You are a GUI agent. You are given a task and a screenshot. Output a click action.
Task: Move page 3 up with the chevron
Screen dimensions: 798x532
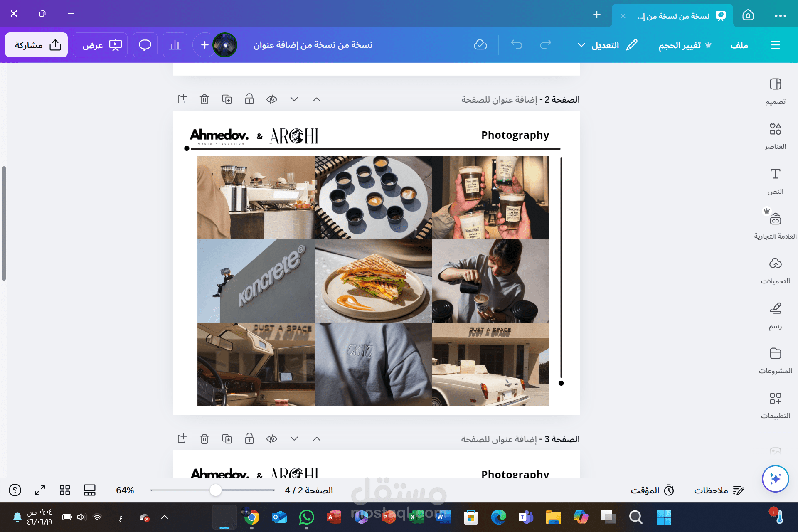point(317,439)
